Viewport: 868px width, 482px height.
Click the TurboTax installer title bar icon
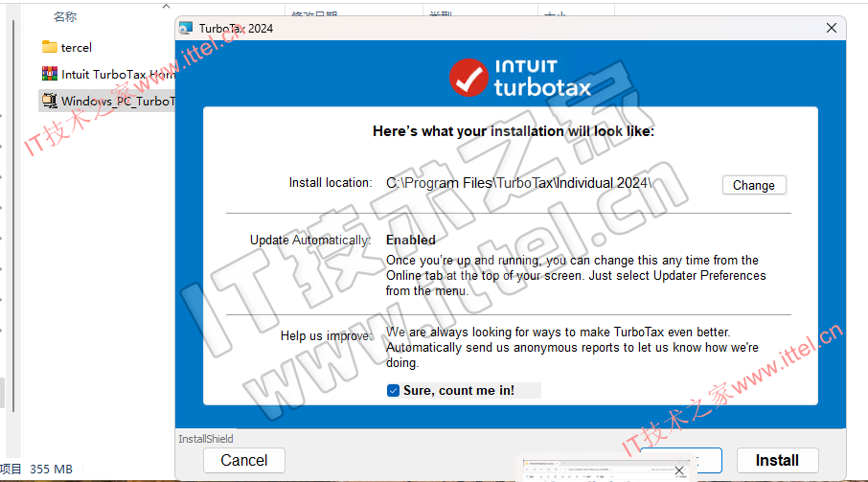click(x=186, y=28)
